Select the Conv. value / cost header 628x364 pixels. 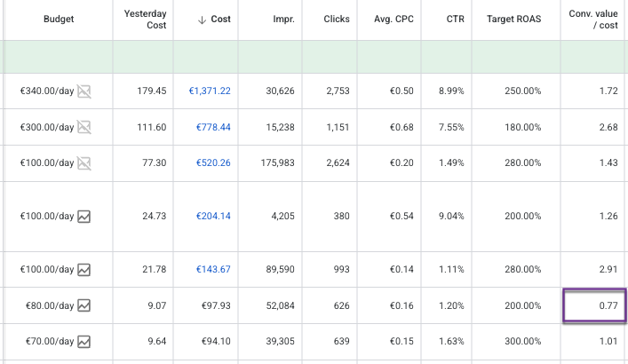click(x=593, y=19)
